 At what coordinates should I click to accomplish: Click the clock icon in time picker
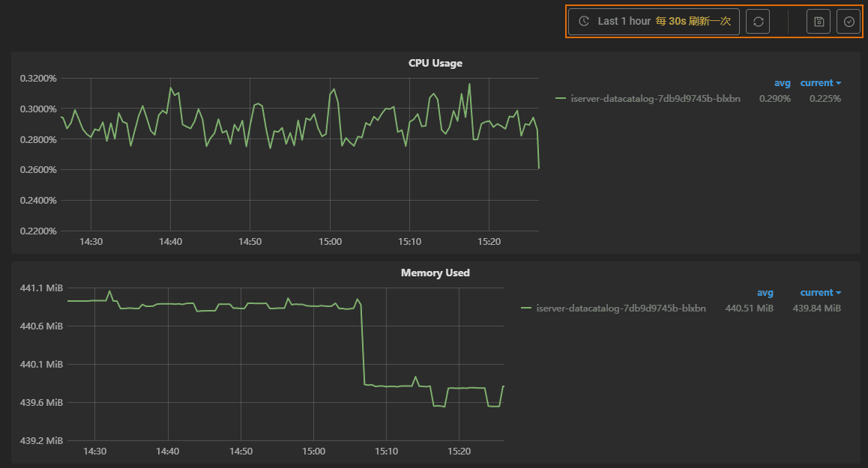coord(584,22)
